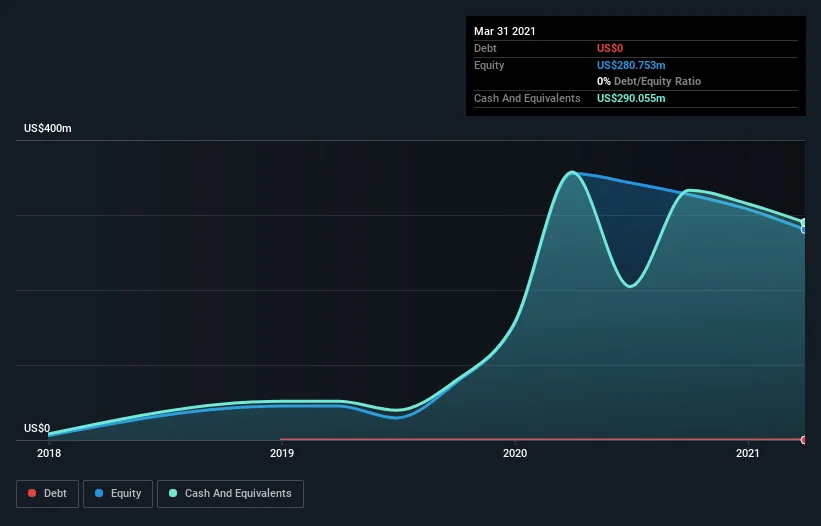Click the Cash value US$290.055m
The image size is (821, 526).
[631, 98]
